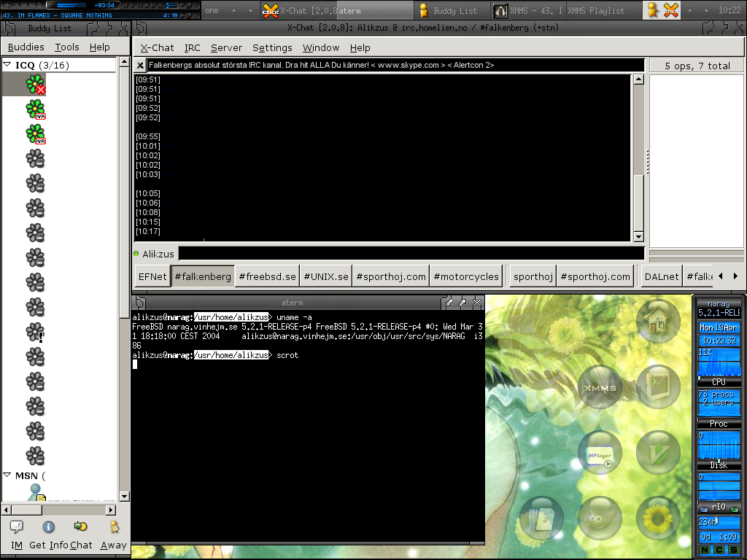Open the Settings menu in X-Chat

click(272, 47)
